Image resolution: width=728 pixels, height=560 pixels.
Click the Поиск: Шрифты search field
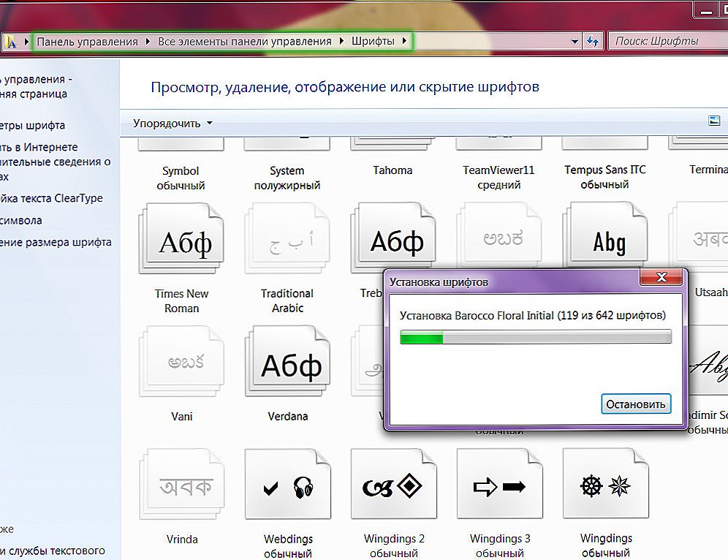(667, 42)
